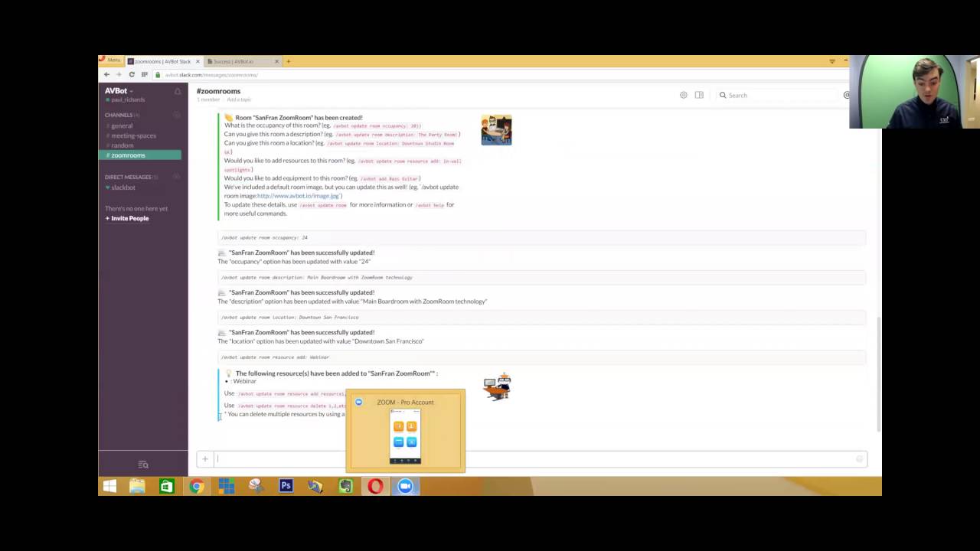This screenshot has width=980, height=551.
Task: Open channel settings gear icon
Action: (x=684, y=95)
